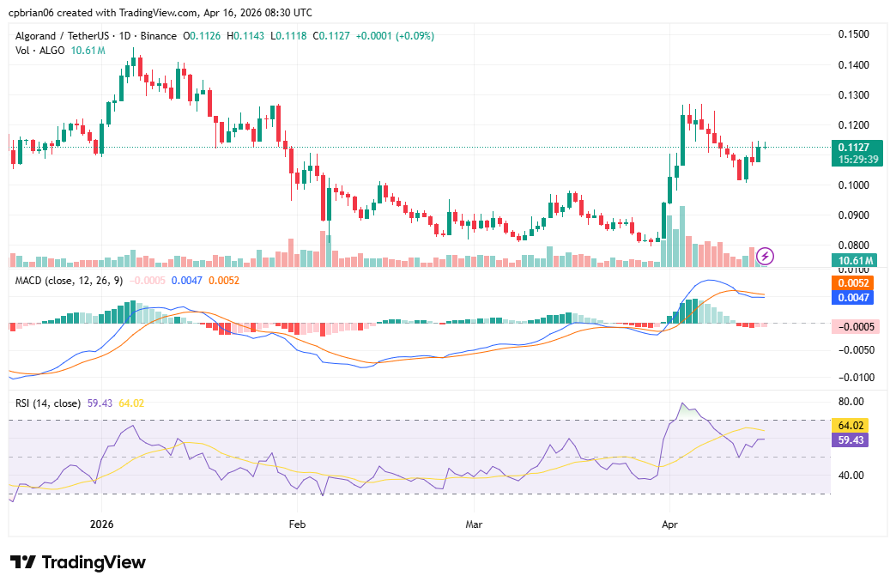Viewport: 896px width, 588px height.
Task: Click the TradingView logo at bottom left
Action: click(76, 562)
